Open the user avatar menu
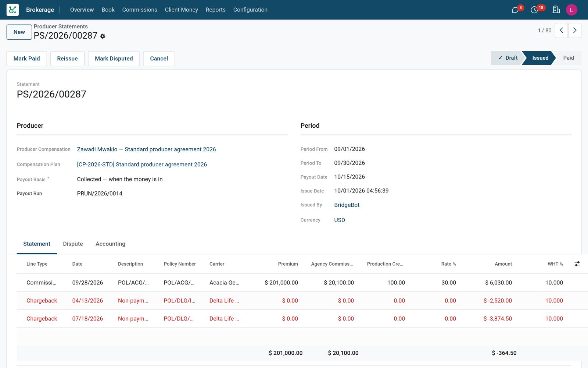The width and height of the screenshot is (588, 368). click(x=571, y=10)
